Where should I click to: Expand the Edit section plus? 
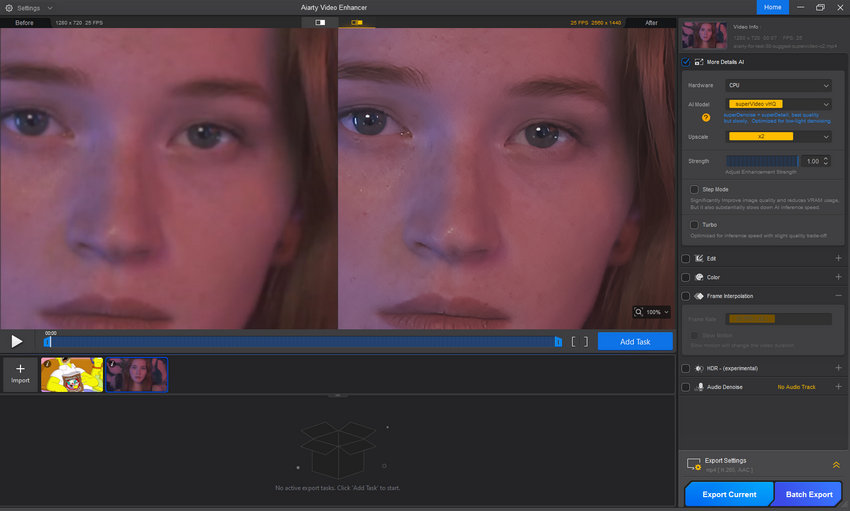tap(838, 258)
